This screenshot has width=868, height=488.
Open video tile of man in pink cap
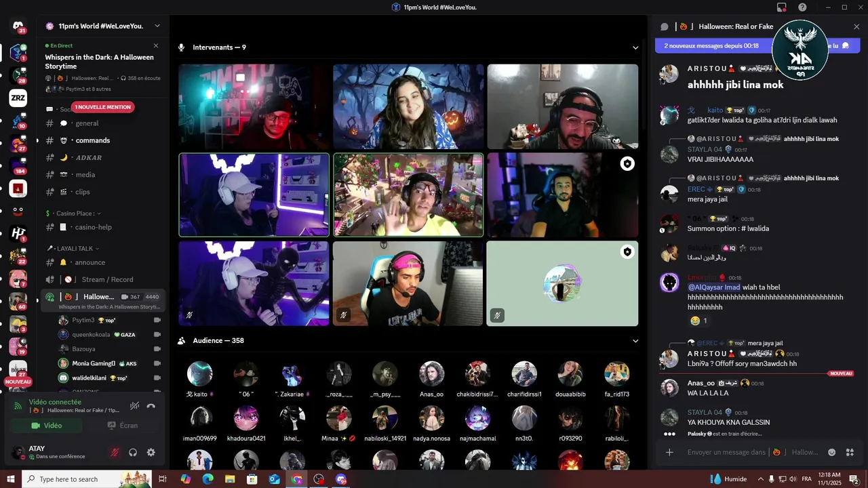pyautogui.click(x=408, y=283)
